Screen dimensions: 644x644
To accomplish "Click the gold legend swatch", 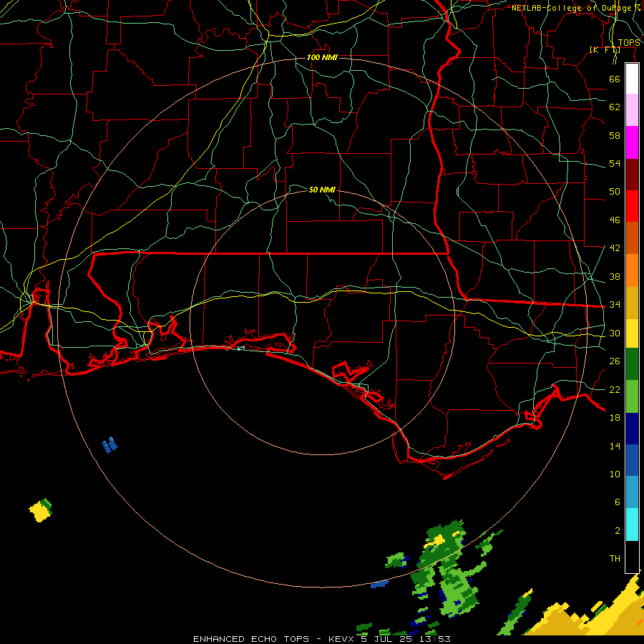I will (x=632, y=302).
